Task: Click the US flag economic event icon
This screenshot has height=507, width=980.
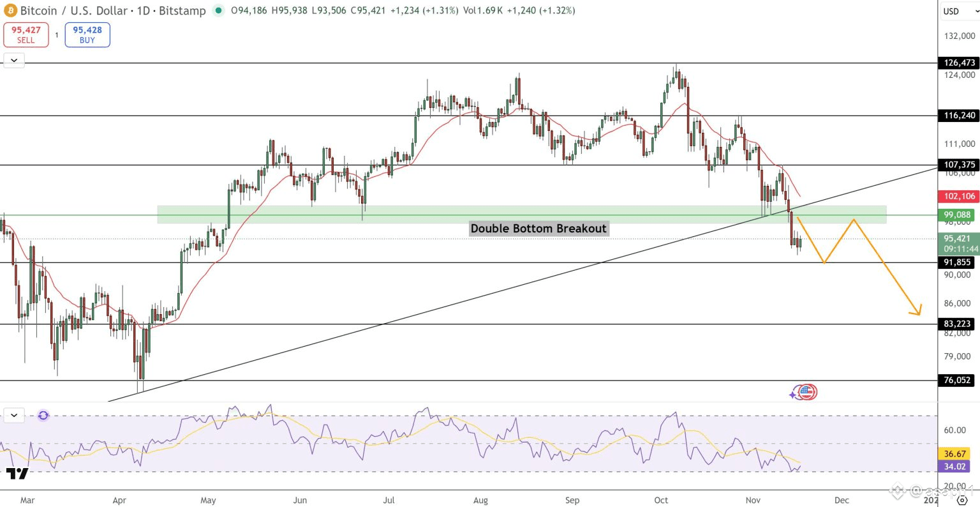Action: click(x=808, y=392)
